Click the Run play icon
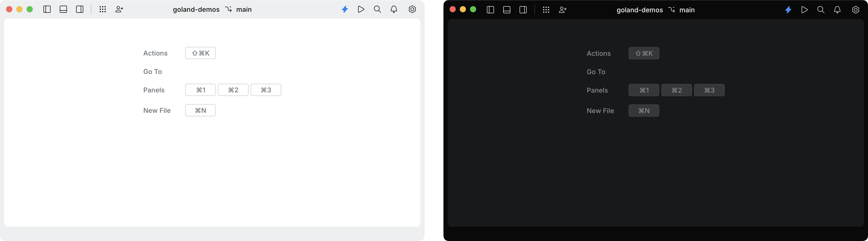868x241 pixels. pyautogui.click(x=361, y=9)
